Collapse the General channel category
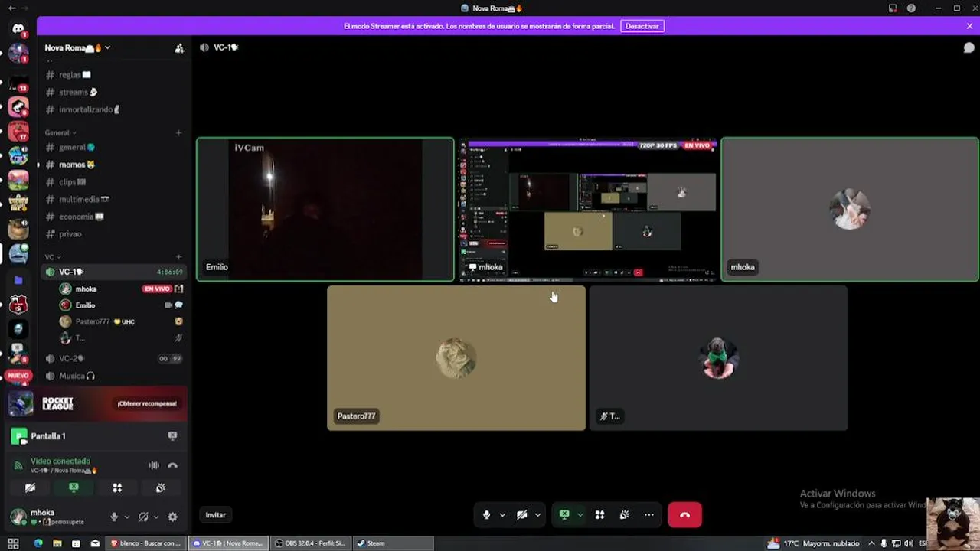 pos(60,132)
